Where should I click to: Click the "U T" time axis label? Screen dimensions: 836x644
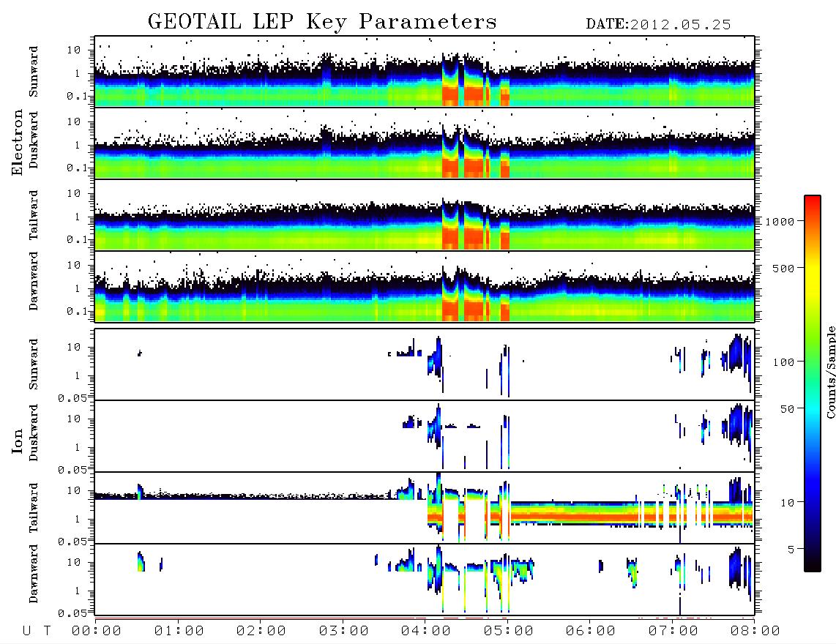pyautogui.click(x=37, y=632)
